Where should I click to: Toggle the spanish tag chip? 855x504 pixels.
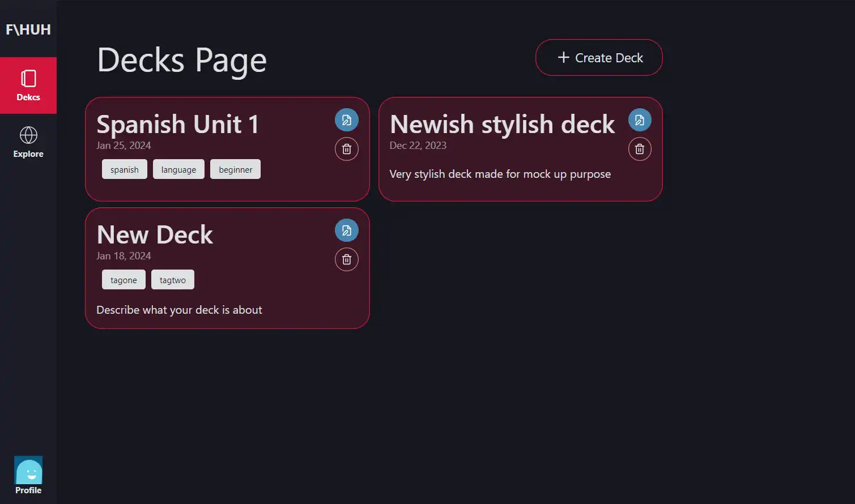[x=124, y=169]
